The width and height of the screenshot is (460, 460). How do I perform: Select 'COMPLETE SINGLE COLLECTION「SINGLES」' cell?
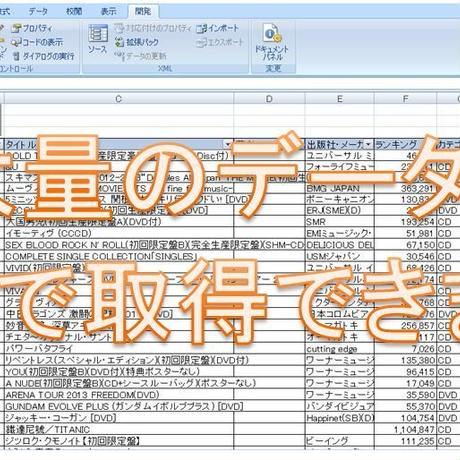[119, 256]
